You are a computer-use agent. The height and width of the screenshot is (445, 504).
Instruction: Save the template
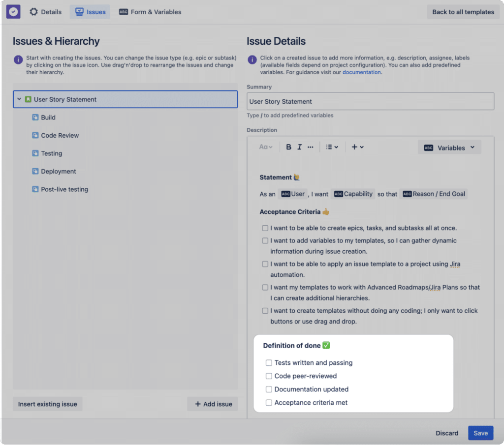point(480,433)
